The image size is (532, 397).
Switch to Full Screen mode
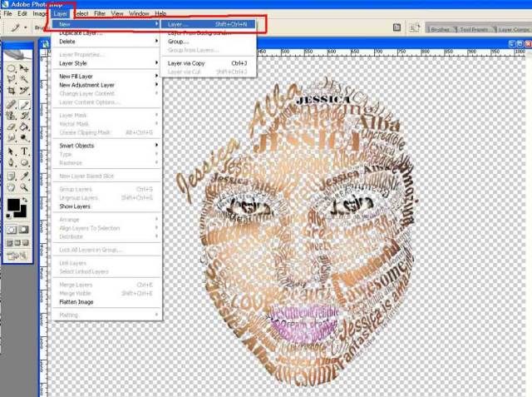pos(26,243)
